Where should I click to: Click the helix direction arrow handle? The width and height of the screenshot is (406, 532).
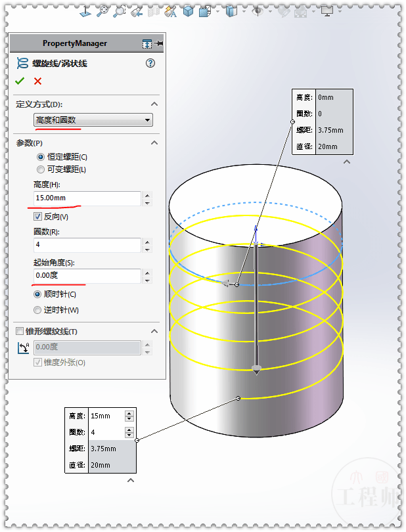click(x=256, y=368)
